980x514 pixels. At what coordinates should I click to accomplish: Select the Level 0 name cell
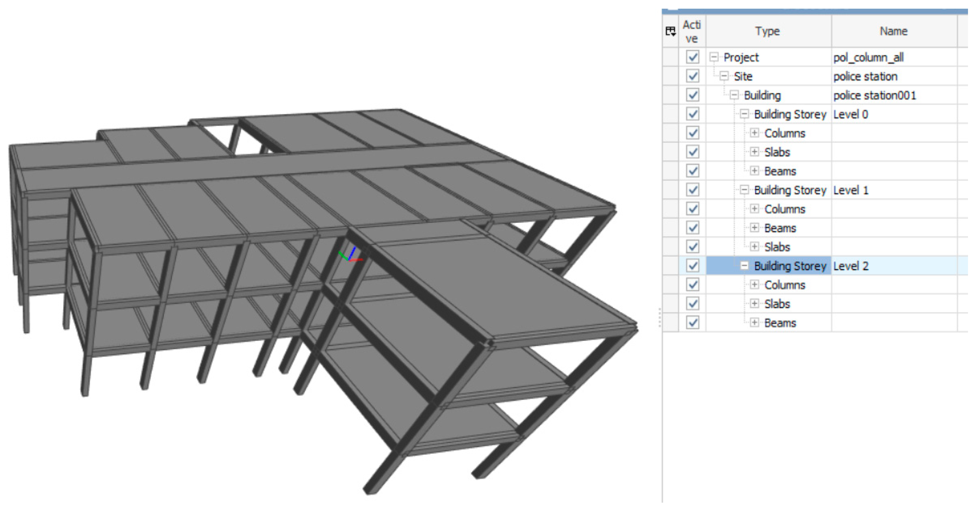[x=851, y=114]
